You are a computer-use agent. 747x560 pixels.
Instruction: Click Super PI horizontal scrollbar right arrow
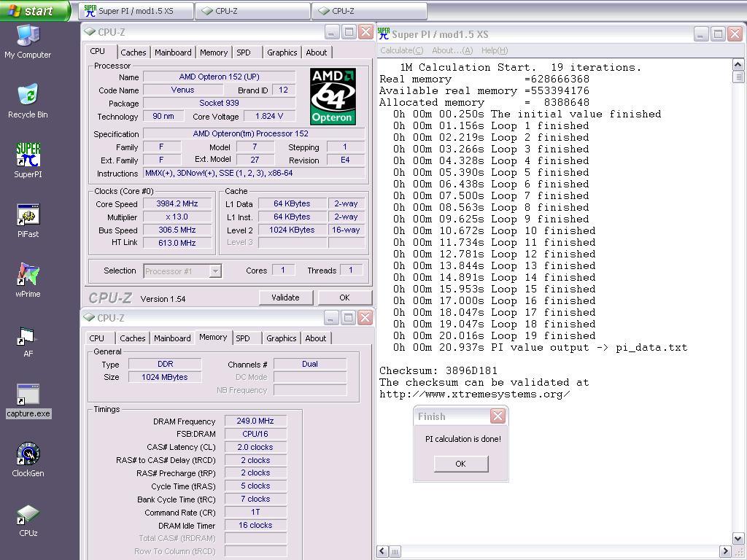pos(726,551)
